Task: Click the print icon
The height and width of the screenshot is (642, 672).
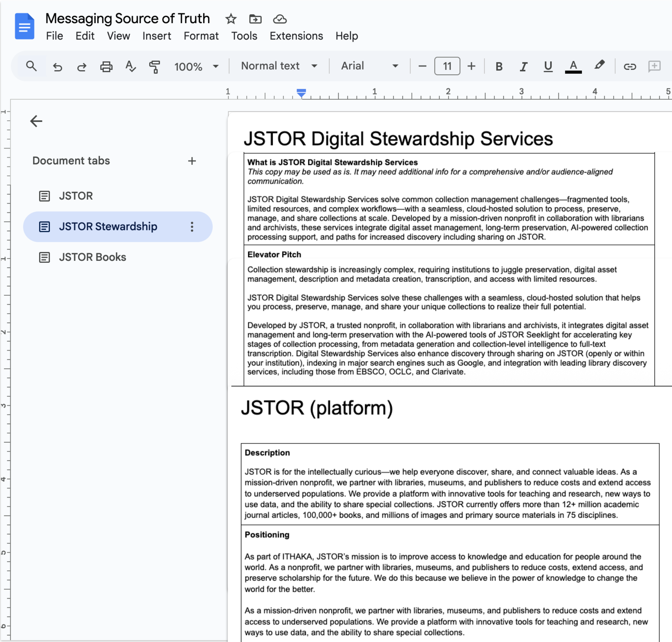Action: click(x=106, y=66)
